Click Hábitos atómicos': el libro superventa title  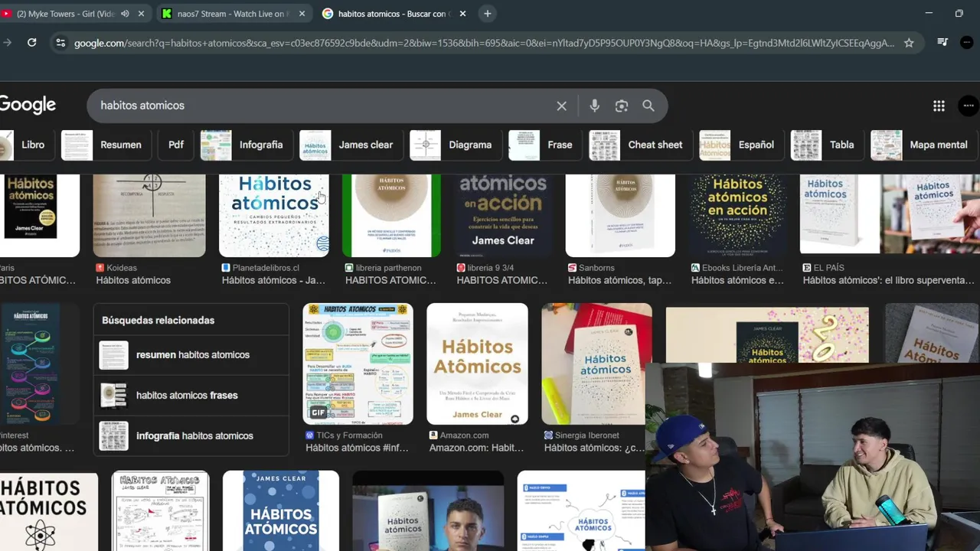pos(890,280)
